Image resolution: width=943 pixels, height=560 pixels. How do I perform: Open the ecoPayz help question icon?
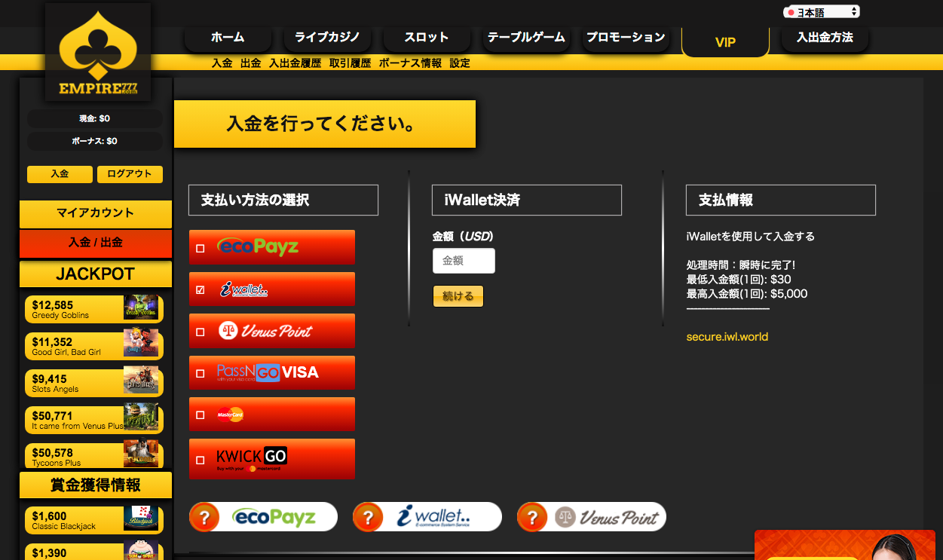tap(204, 517)
